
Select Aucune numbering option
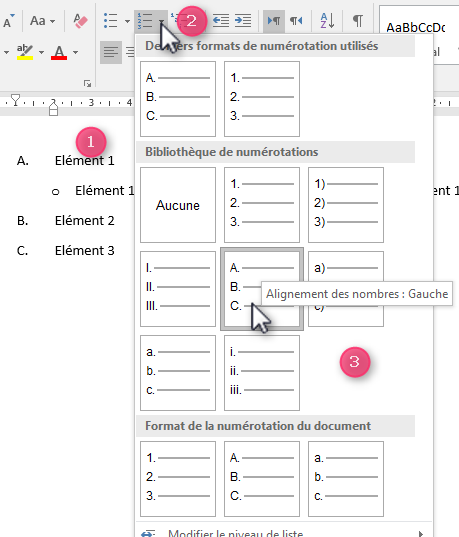pos(178,205)
